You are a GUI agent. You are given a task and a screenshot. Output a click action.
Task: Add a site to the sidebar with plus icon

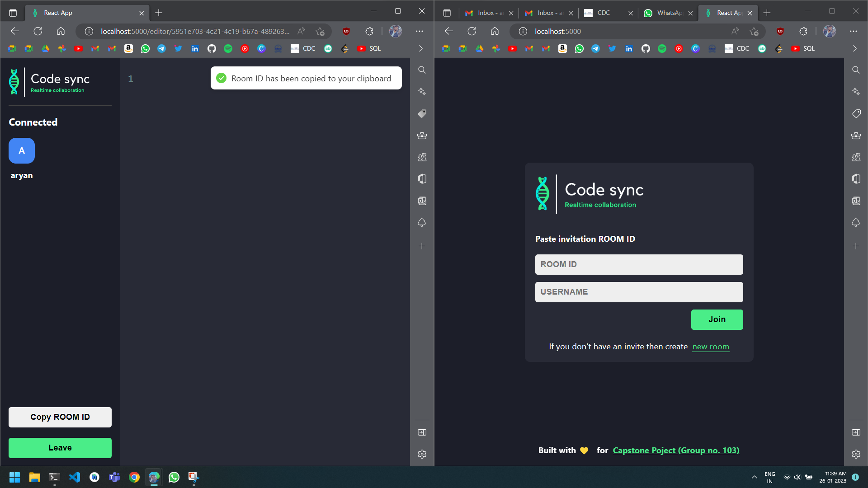(x=422, y=246)
